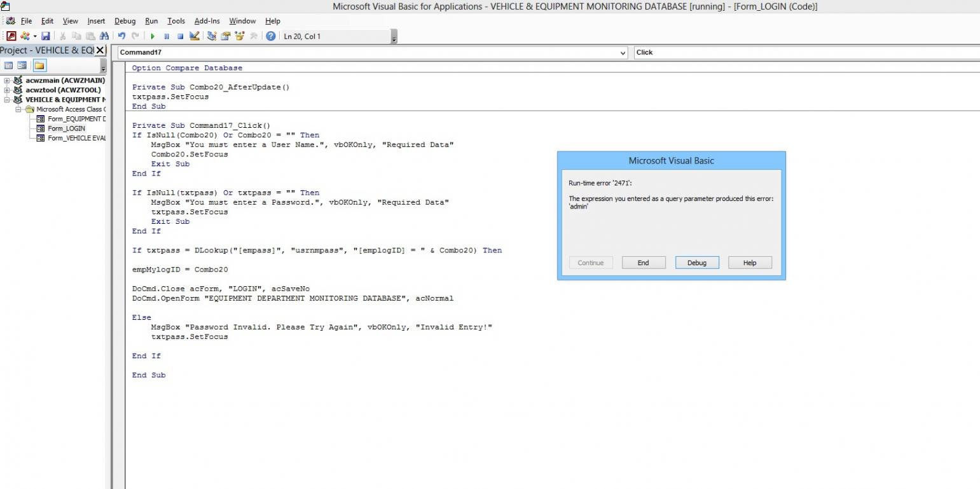This screenshot has height=489, width=980.
Task: Click the 'Password Invalid' MsgBox line
Action: [x=322, y=327]
